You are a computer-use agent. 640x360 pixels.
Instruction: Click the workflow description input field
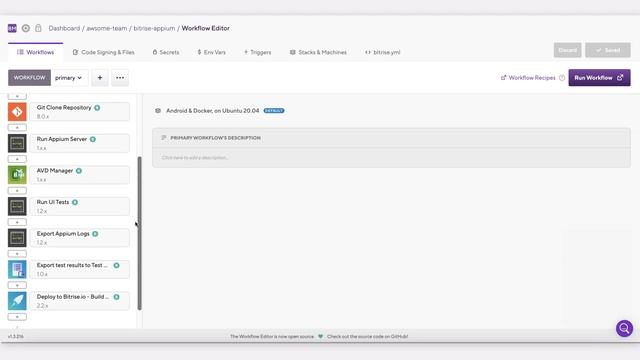391,158
